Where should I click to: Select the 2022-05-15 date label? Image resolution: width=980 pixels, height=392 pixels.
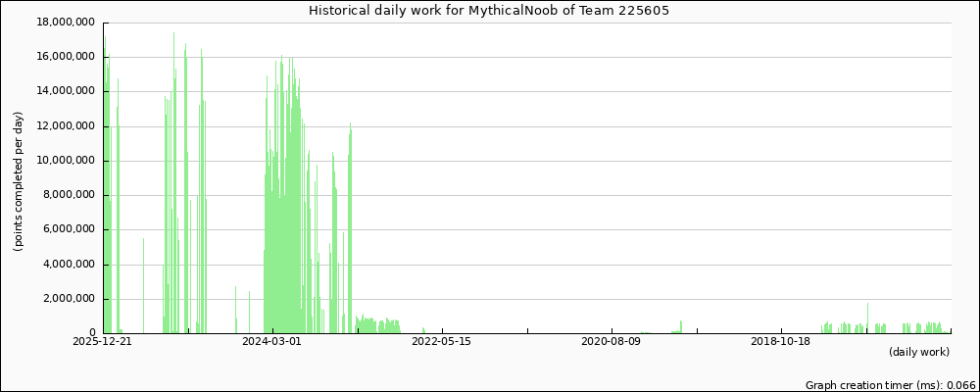(x=442, y=342)
